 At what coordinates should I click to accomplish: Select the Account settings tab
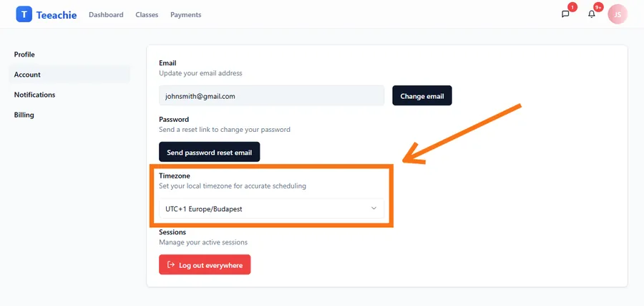[x=27, y=75]
